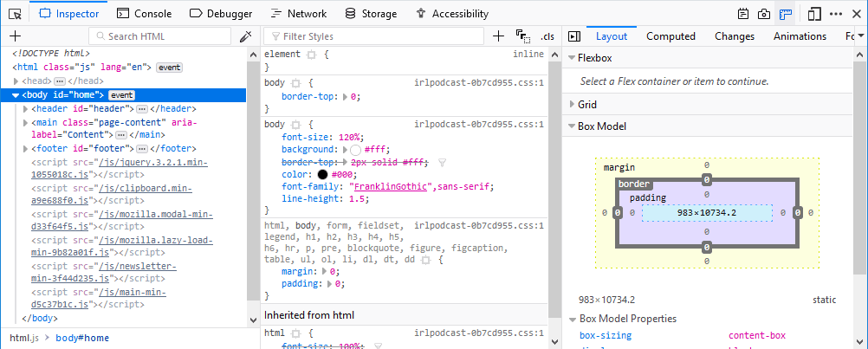Select the body#home breadcrumb
Screen dimensions: 868x349
pos(82,338)
